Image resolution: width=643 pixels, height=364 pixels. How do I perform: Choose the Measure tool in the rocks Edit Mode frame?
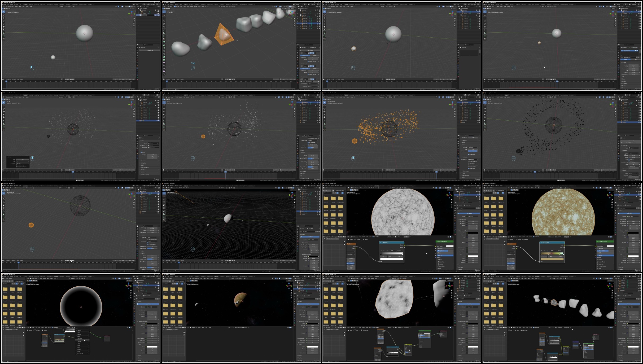(164, 33)
